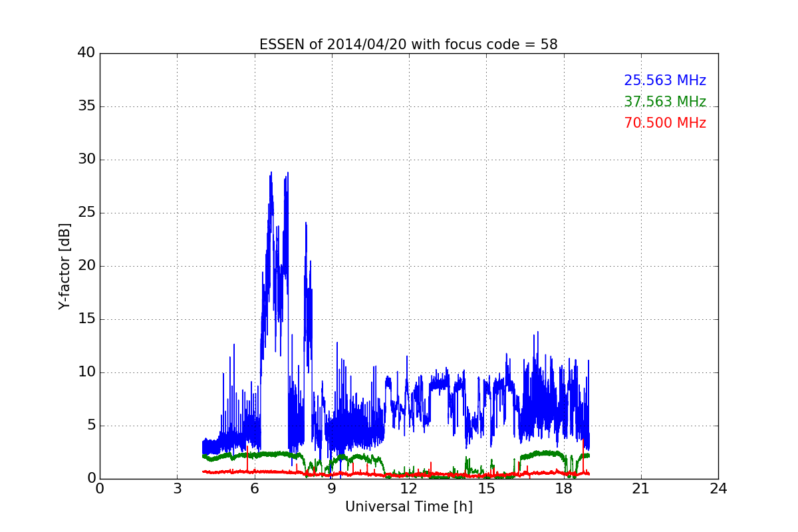Click the 'Y-factor [dB]' y-axis label
The width and height of the screenshot is (798, 532).
[x=64, y=266]
